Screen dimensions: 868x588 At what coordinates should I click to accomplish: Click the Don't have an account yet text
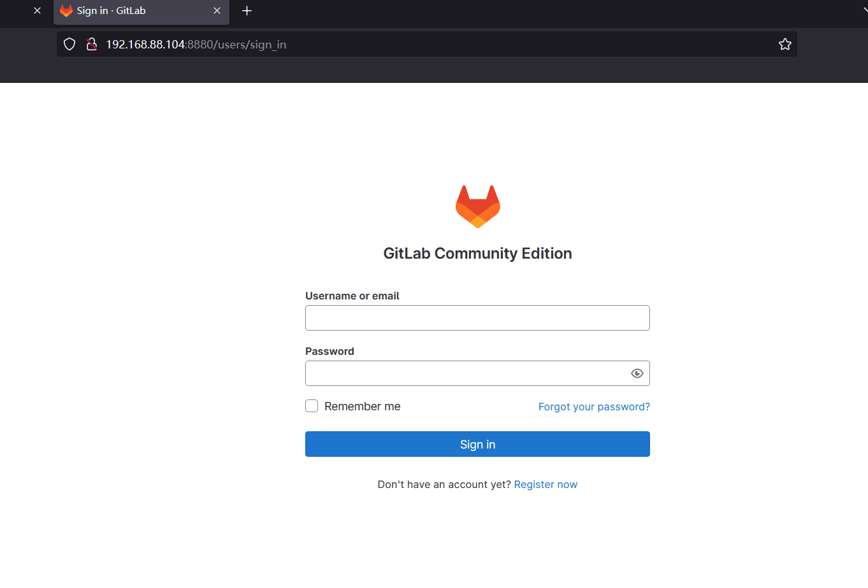[x=444, y=484]
